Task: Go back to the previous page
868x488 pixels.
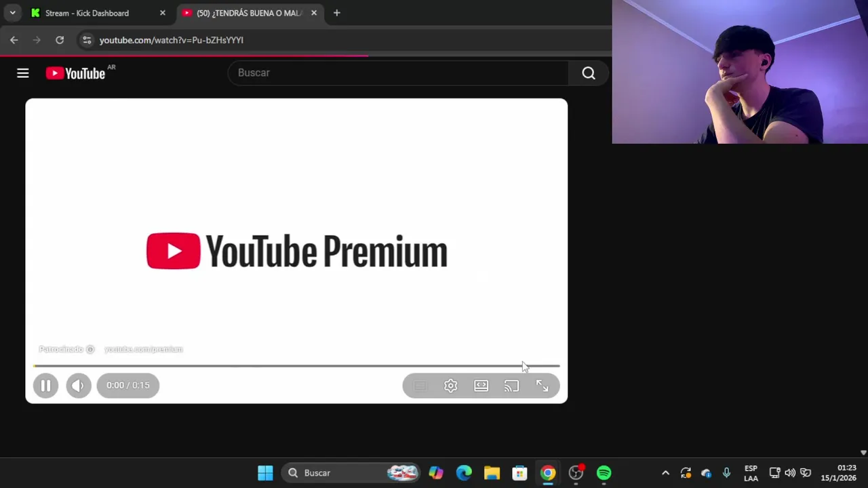Action: (x=14, y=40)
